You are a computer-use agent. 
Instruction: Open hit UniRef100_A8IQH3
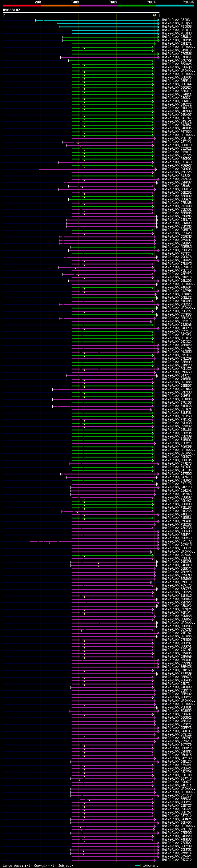(177, 33)
